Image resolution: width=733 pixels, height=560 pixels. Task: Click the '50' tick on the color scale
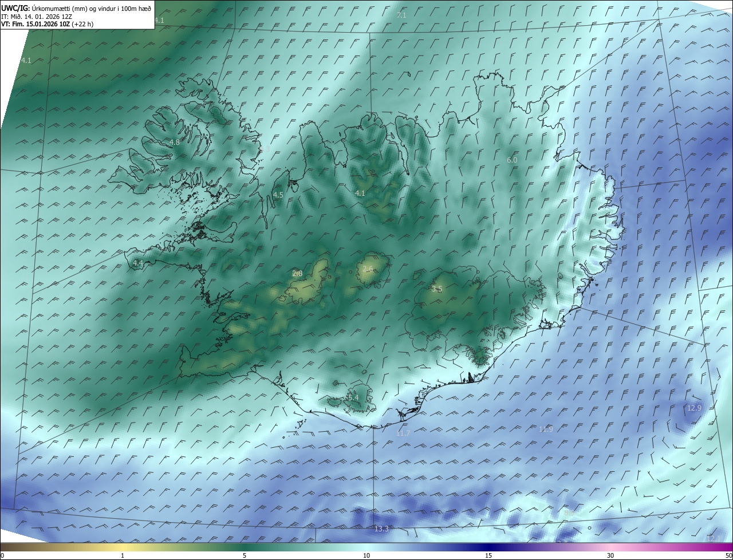click(x=728, y=555)
